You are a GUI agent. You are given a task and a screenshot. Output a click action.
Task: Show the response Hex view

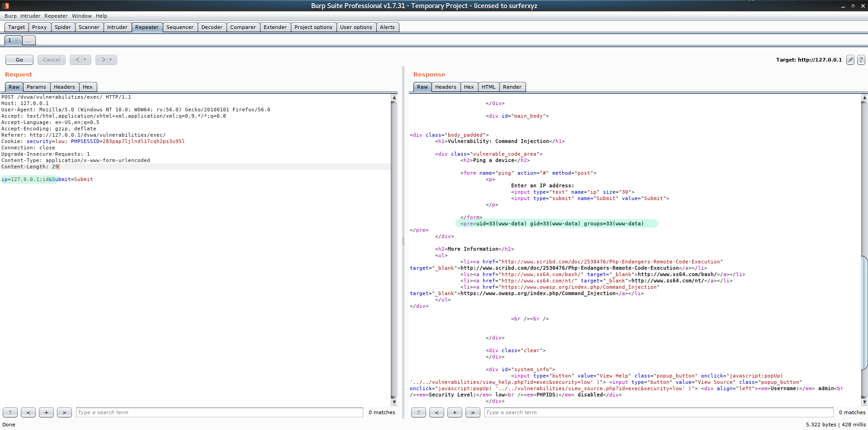(x=469, y=87)
